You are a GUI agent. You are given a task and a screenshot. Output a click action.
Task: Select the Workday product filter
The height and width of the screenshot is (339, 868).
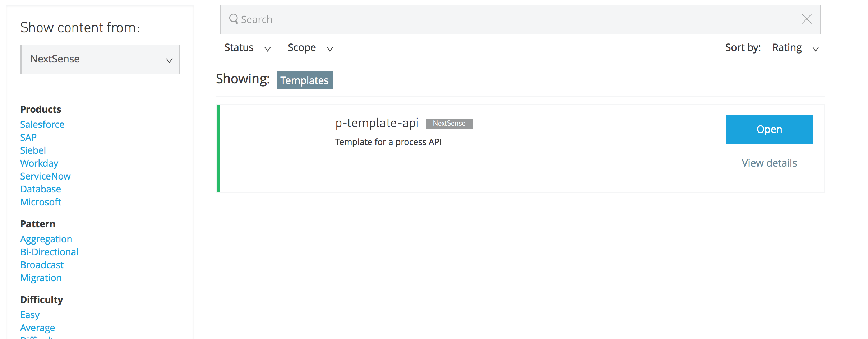coord(39,163)
